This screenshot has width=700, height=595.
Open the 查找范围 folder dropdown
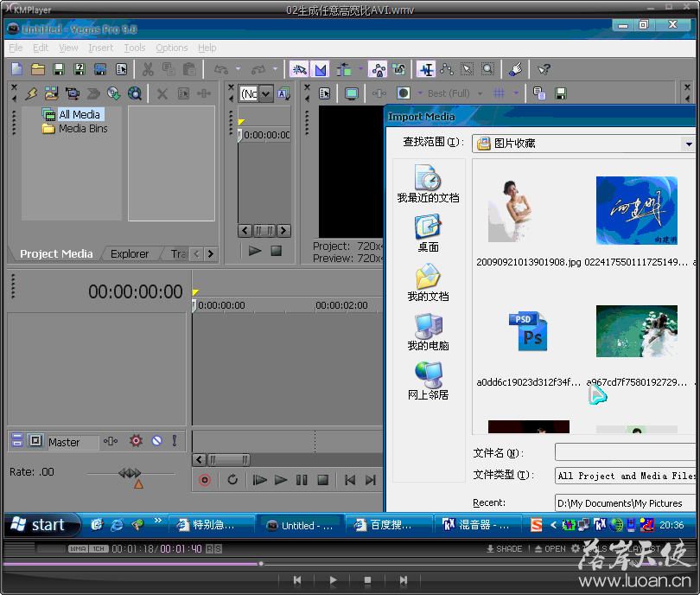click(x=689, y=144)
